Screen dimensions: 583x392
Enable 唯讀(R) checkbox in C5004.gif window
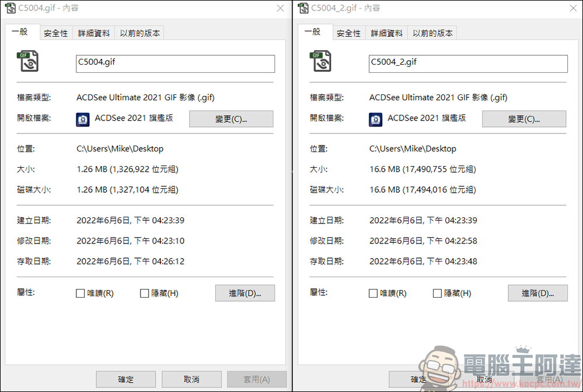click(x=80, y=293)
